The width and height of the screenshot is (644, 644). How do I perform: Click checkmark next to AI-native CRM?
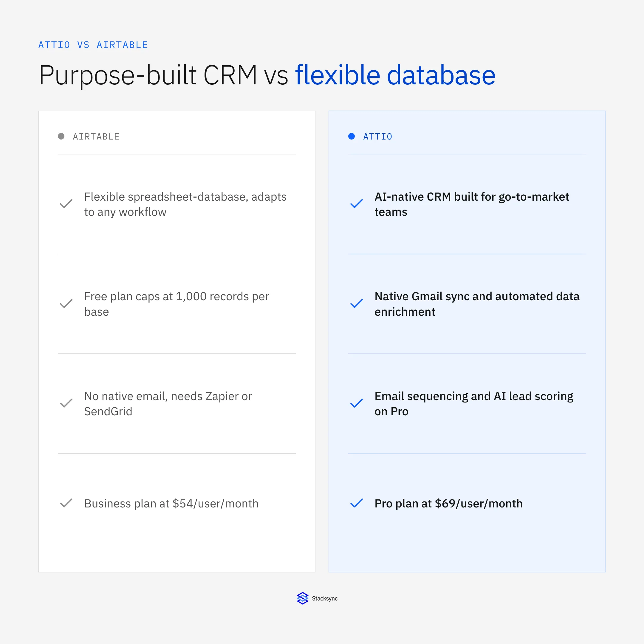356,204
